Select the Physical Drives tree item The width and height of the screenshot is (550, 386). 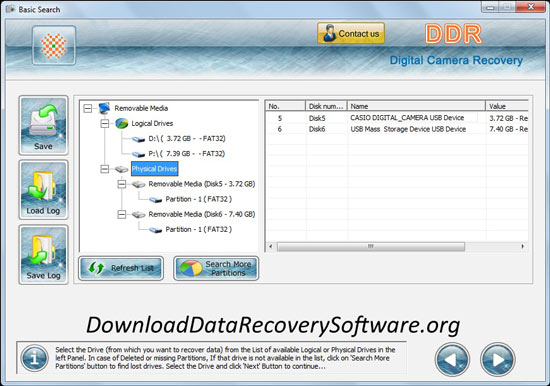154,169
